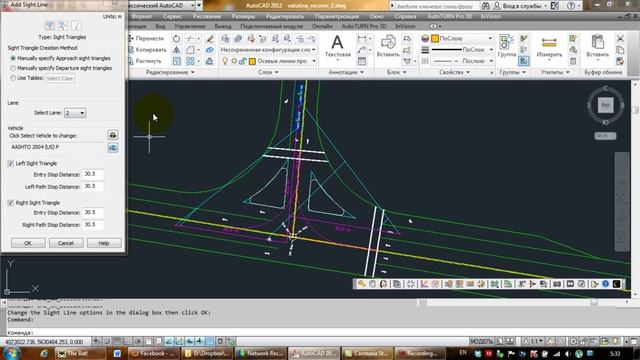
Task: Click the layer lock padlock icon
Action: click(x=242, y=61)
